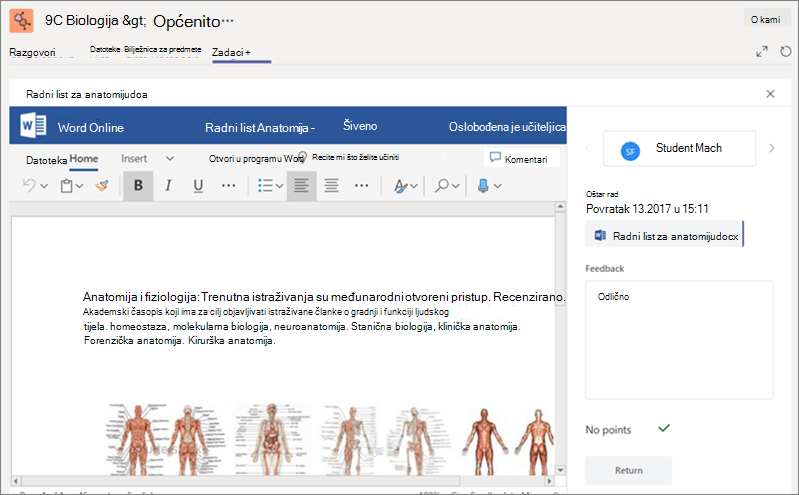Click the Povratak date text
Image resolution: width=799 pixels, height=495 pixels.
[x=647, y=209]
